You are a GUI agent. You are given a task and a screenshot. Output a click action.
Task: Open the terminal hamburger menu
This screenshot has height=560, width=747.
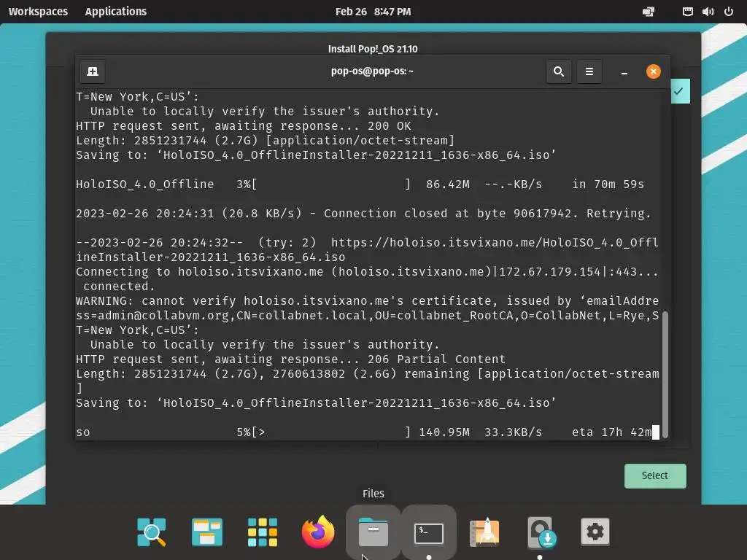[x=589, y=71]
